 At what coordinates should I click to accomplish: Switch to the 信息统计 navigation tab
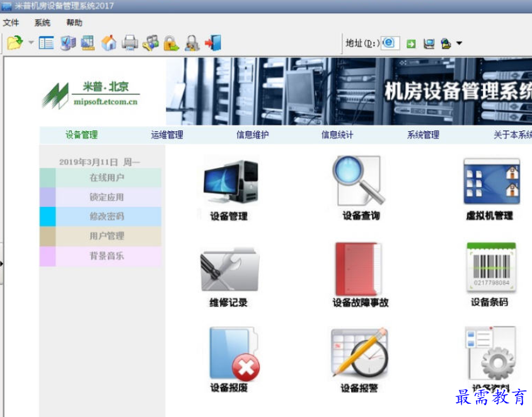(x=337, y=135)
